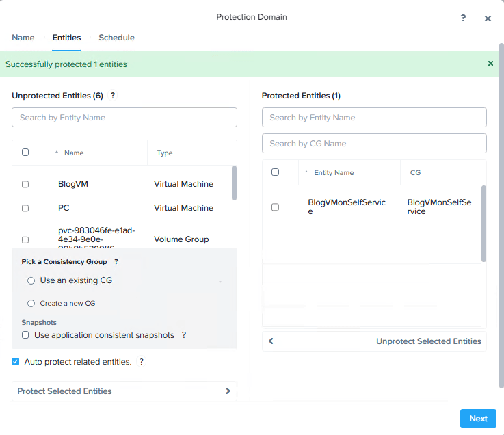Click Virtual Machine type in BlogVM row
The height and width of the screenshot is (435, 504).
(x=183, y=184)
